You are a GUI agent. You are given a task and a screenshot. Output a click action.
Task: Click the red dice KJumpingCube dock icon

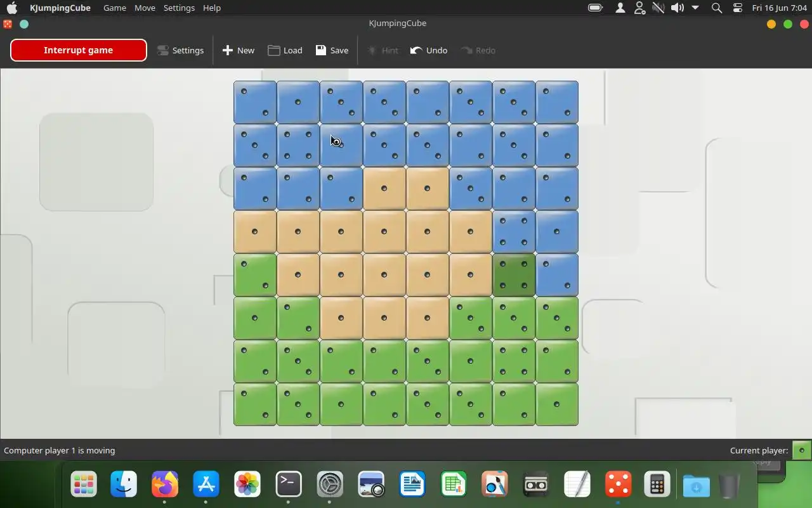619,485
